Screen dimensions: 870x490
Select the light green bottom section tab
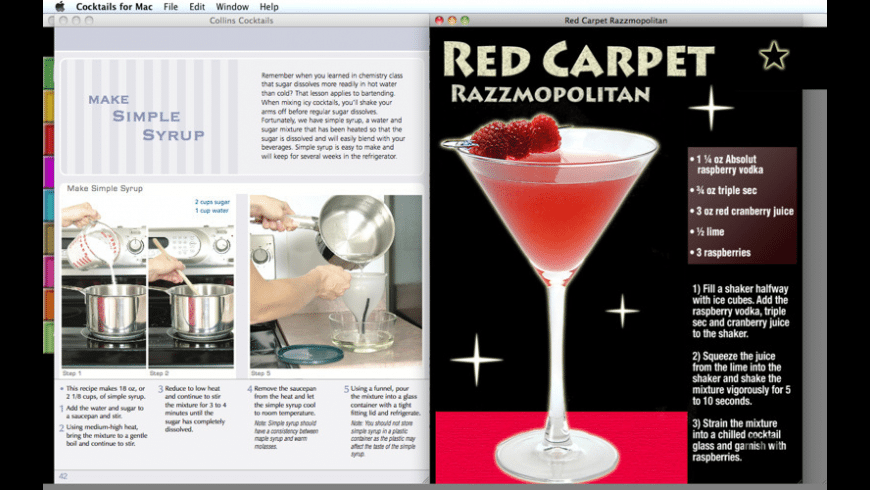(x=49, y=337)
